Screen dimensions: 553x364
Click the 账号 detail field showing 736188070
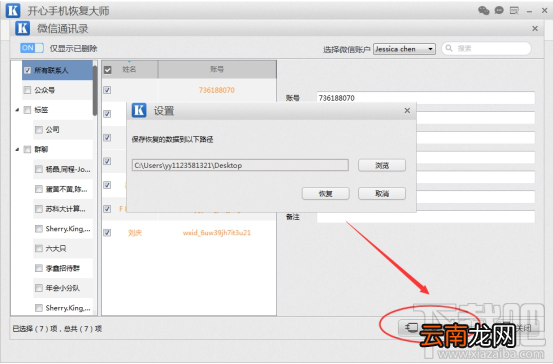point(426,98)
